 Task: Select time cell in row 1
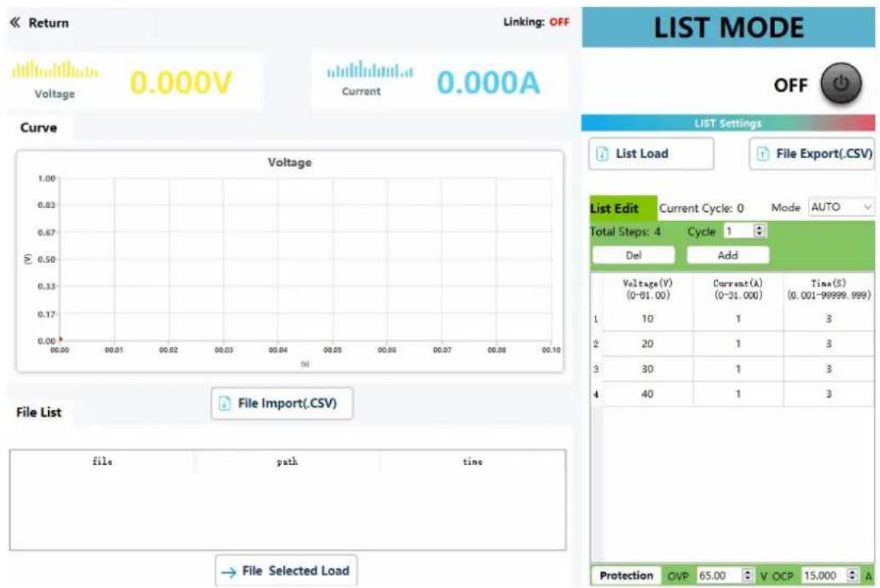click(829, 319)
